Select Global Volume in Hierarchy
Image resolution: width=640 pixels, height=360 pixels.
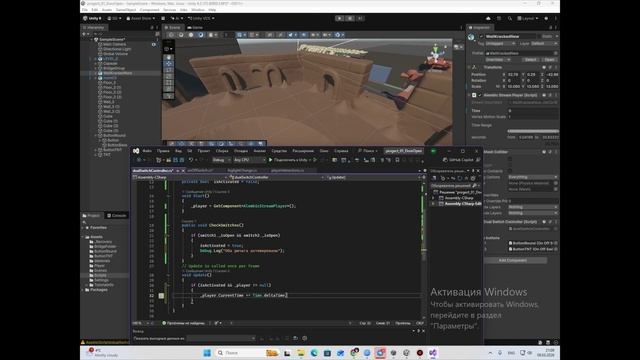coord(115,54)
